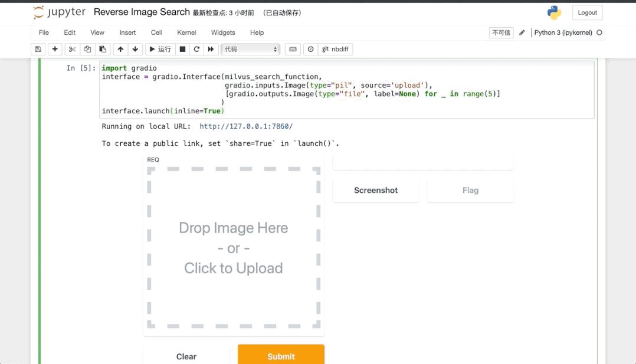636x364 pixels.
Task: Cut selected cell with scissors icon
Action: (x=72, y=50)
